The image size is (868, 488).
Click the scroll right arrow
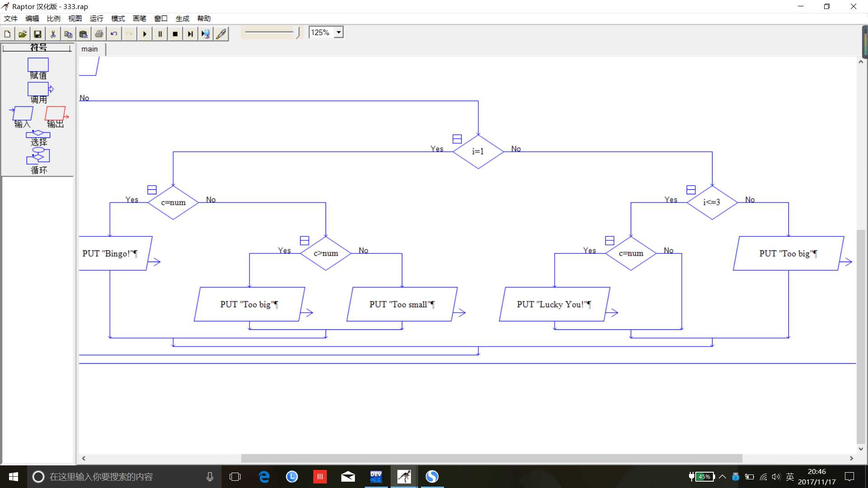point(851,458)
